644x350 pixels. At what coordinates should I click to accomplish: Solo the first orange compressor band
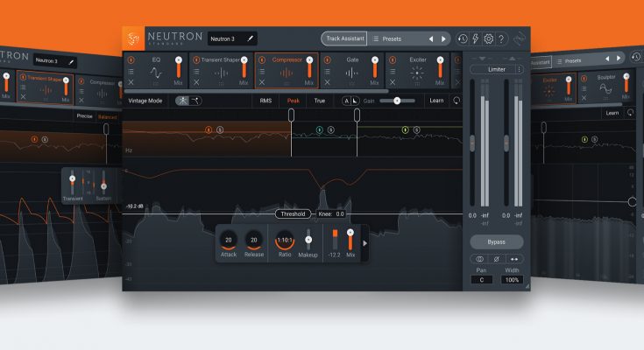[x=219, y=129]
